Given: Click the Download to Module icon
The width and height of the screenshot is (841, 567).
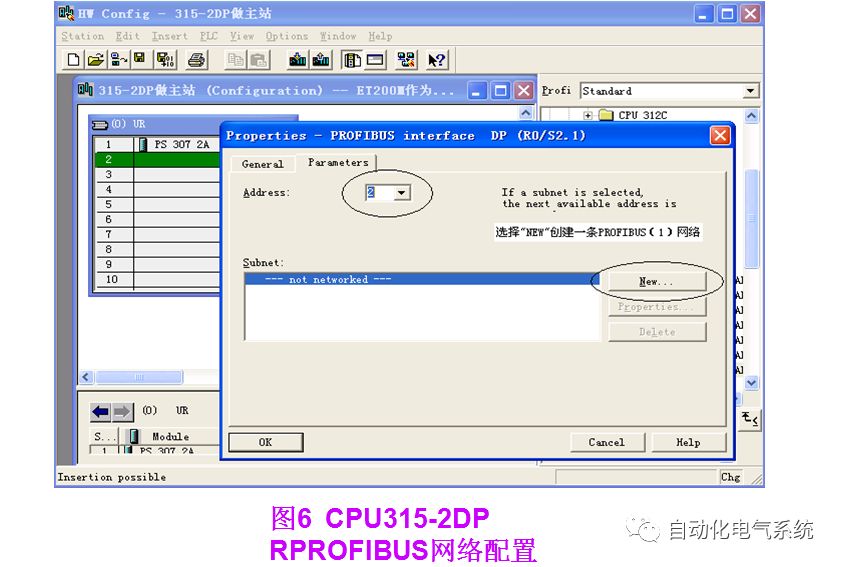Looking at the screenshot, I should pos(298,60).
